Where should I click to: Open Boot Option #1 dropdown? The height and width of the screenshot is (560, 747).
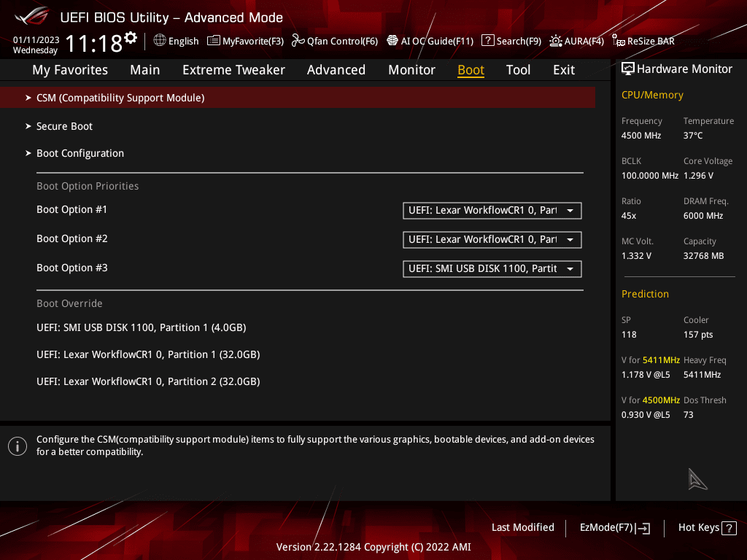click(x=492, y=211)
